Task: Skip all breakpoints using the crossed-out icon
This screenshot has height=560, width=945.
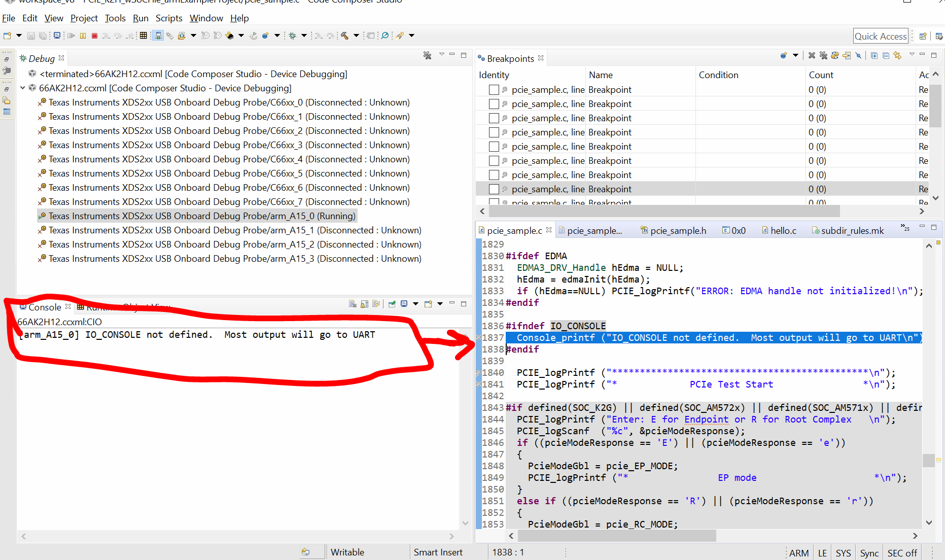Action: click(x=859, y=56)
